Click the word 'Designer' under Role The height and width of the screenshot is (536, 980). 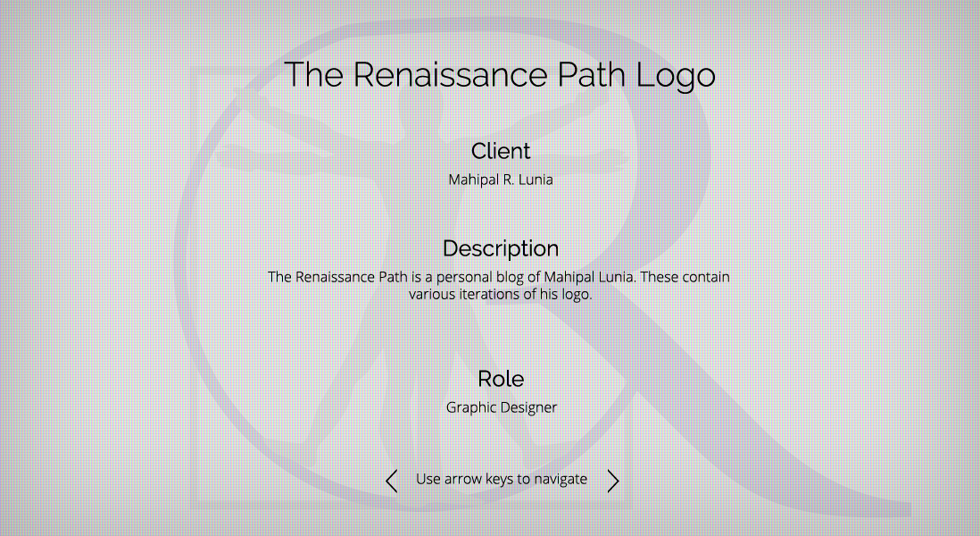coord(528,407)
